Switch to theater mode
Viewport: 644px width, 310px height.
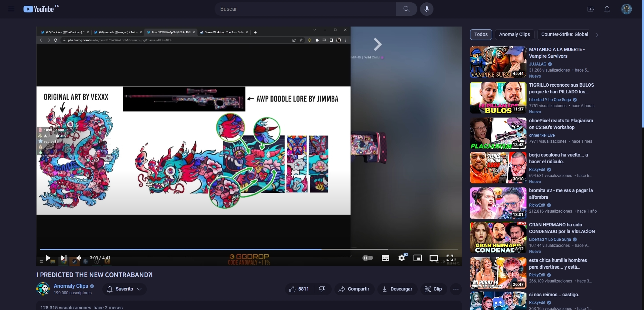[434, 258]
